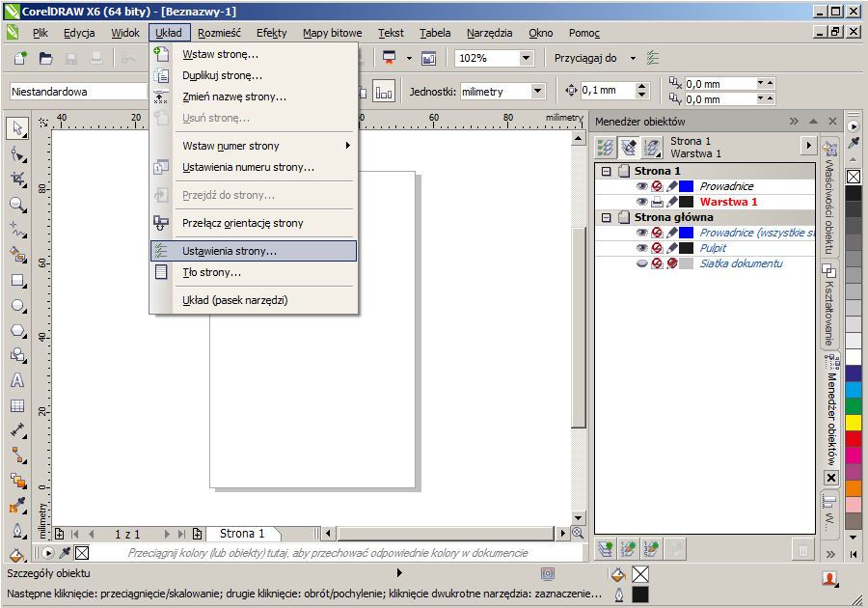The height and width of the screenshot is (608, 868).
Task: Click the Edit Across Layers icon in docker
Action: (629, 148)
